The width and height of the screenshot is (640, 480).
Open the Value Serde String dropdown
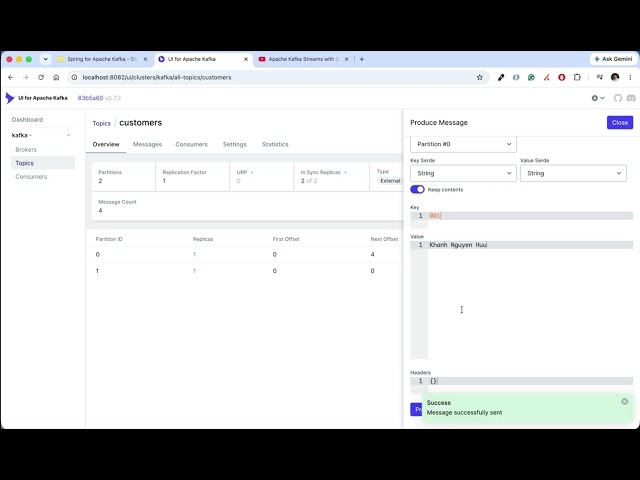point(573,173)
